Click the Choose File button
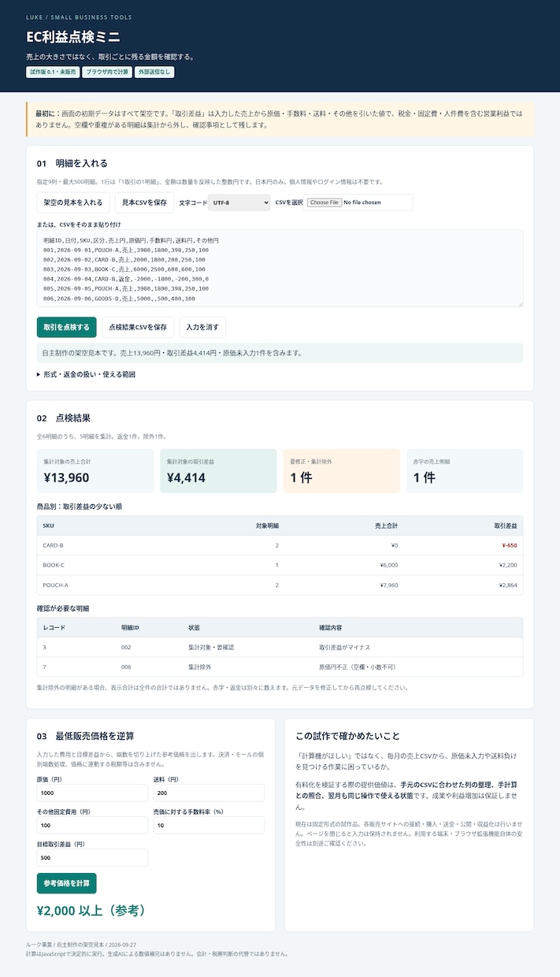Image resolution: width=560 pixels, height=977 pixels. pyautogui.click(x=325, y=202)
